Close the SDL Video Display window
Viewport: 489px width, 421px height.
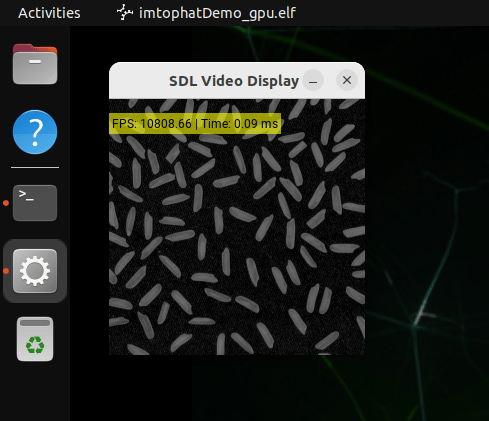[x=347, y=80]
